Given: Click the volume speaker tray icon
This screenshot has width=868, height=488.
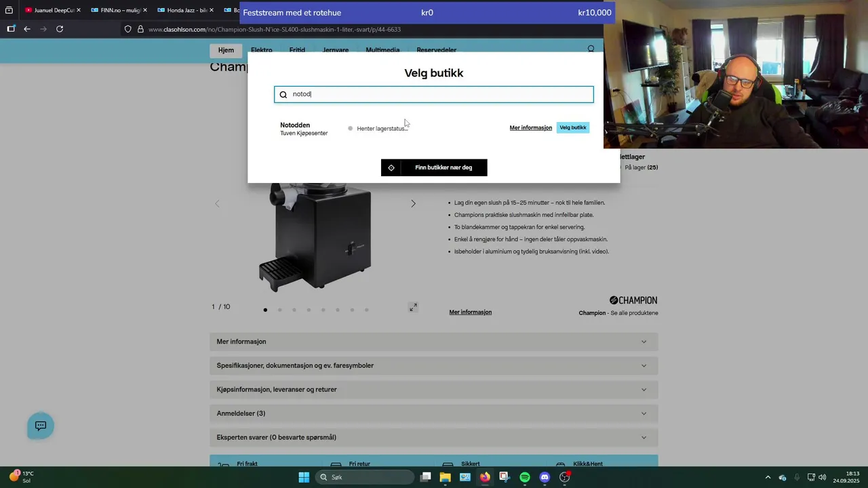Looking at the screenshot, I should [x=822, y=477].
